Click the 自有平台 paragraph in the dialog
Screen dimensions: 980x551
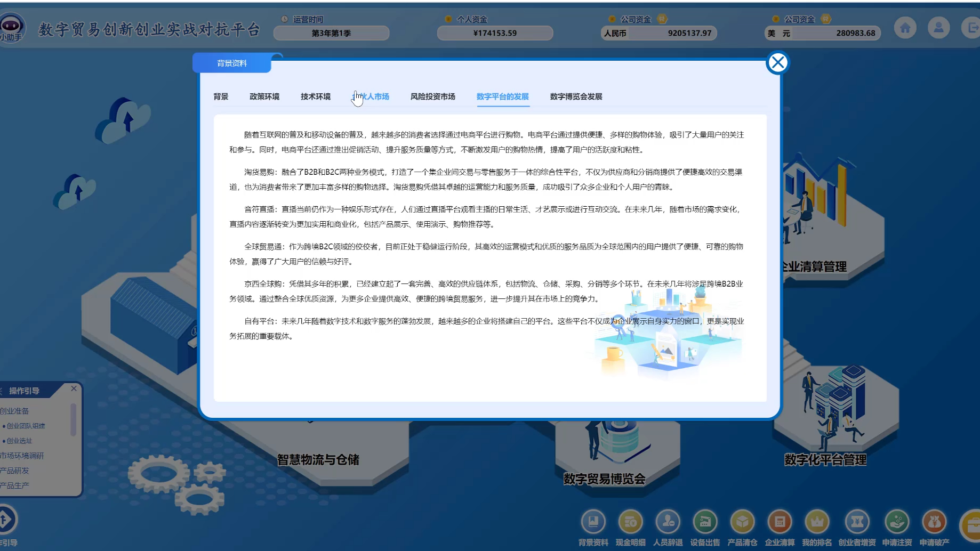click(486, 329)
